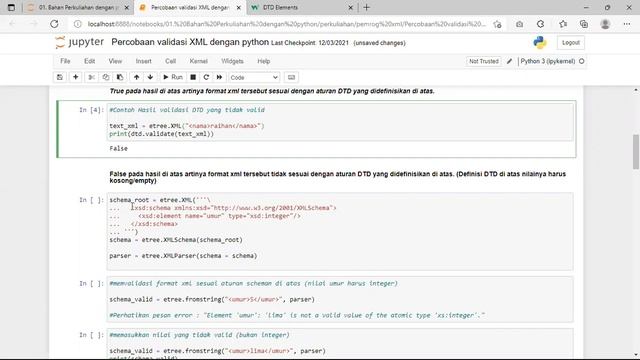Image resolution: width=640 pixels, height=360 pixels.
Task: Click the schema_valid fromstring cell with umur 5
Action: pyautogui.click(x=340, y=299)
